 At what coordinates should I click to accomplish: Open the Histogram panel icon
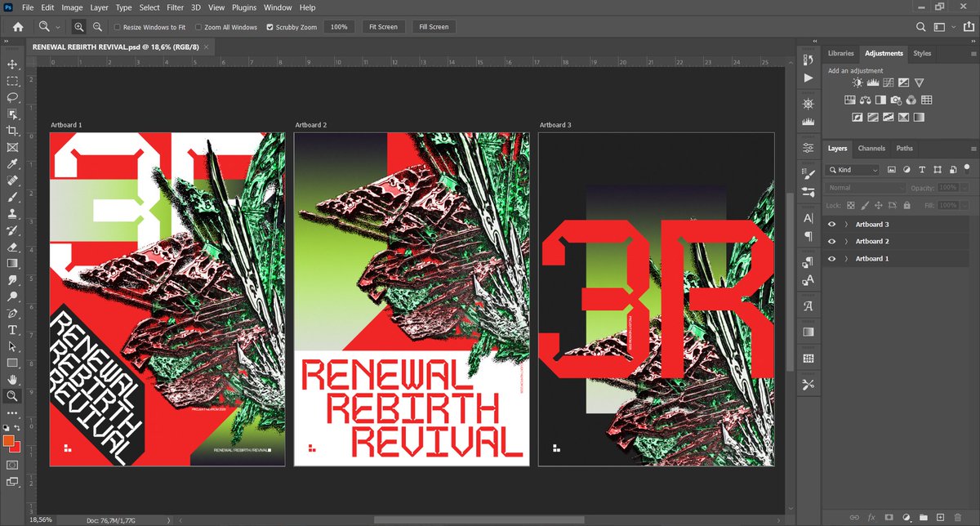tap(808, 121)
